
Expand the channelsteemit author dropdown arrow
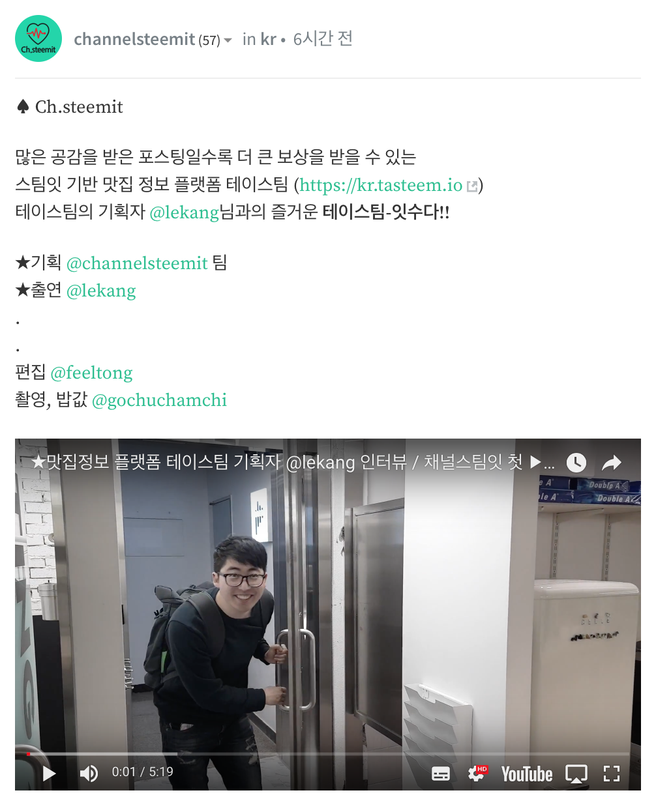228,40
